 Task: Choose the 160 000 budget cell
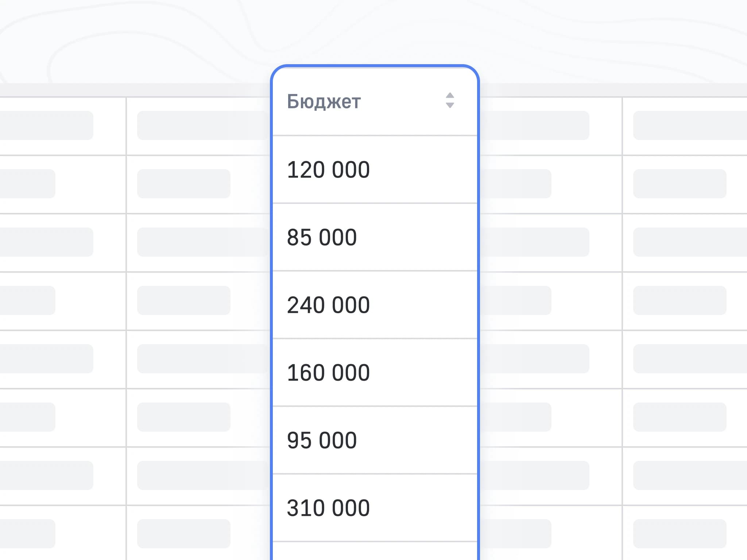(375, 372)
